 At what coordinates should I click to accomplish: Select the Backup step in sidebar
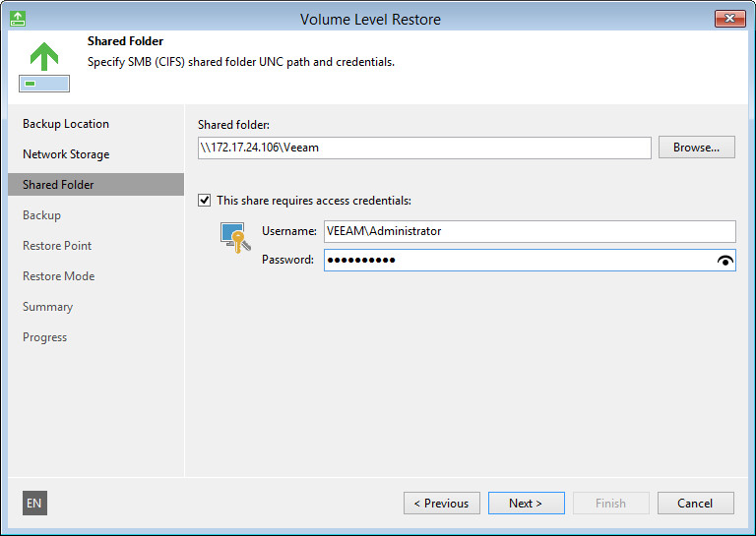41,215
